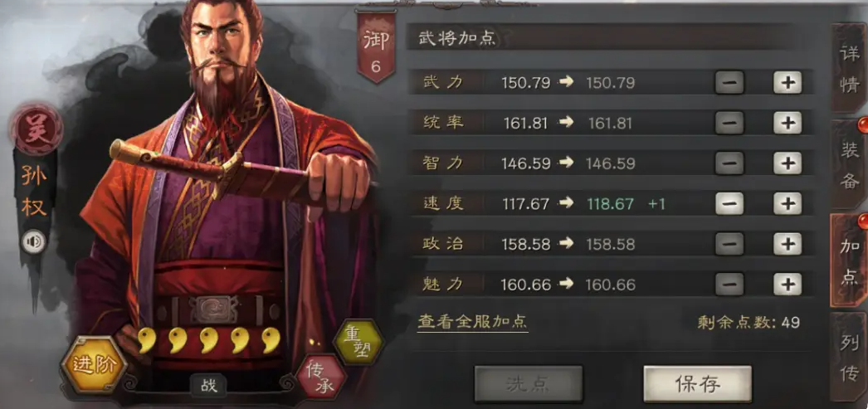This screenshot has width=868, height=409.
Task: Increase 政治 with the plus button
Action: (788, 244)
